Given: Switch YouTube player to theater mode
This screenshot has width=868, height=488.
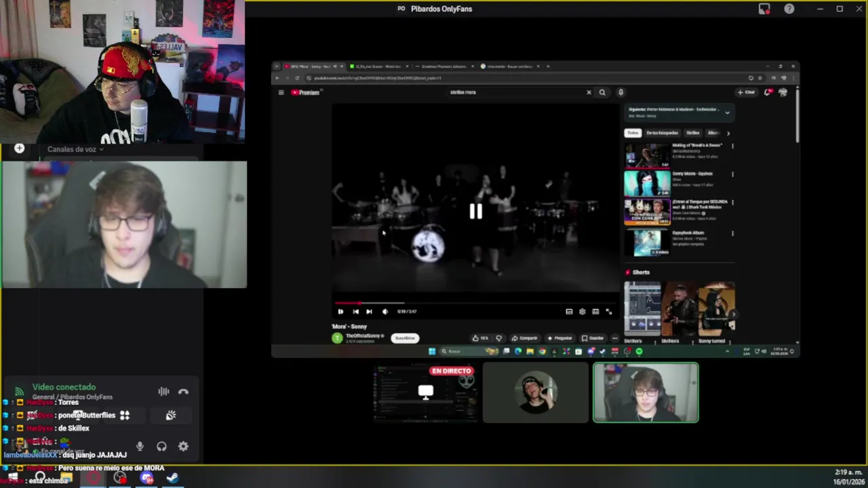Looking at the screenshot, I should pyautogui.click(x=595, y=311).
